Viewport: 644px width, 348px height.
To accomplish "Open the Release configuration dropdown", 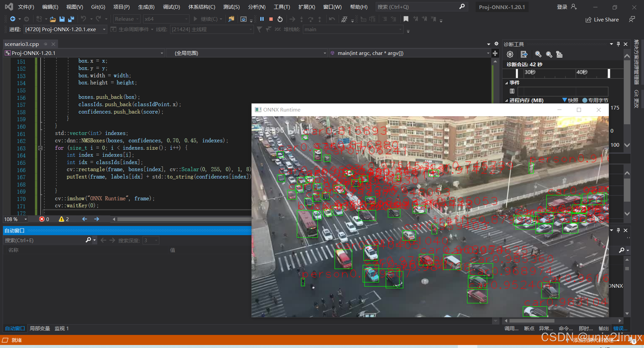I will pyautogui.click(x=126, y=19).
